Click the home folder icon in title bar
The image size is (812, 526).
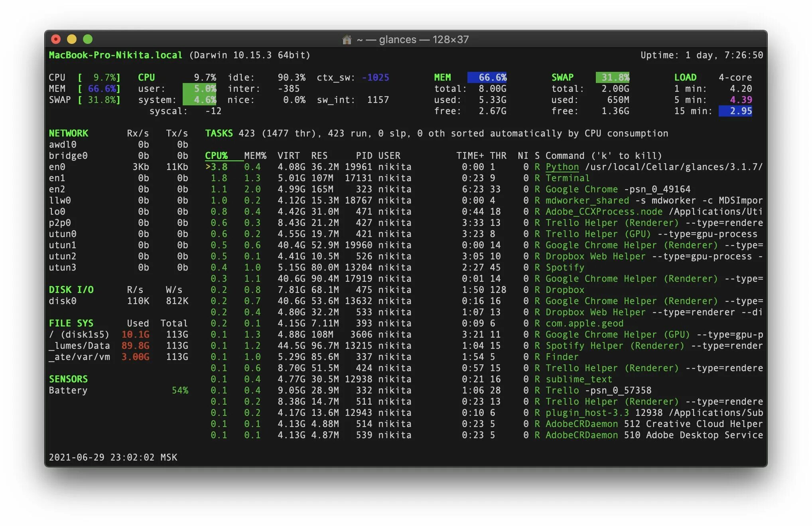coord(347,40)
